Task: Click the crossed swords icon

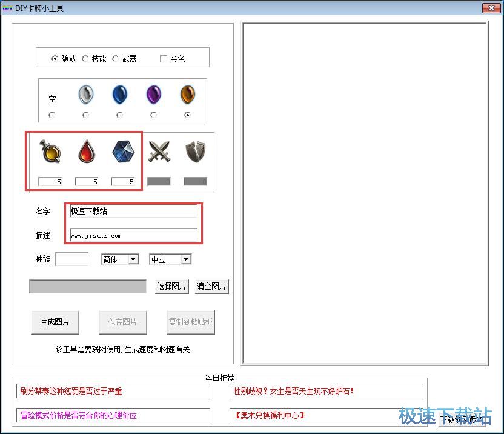Action: [x=159, y=152]
